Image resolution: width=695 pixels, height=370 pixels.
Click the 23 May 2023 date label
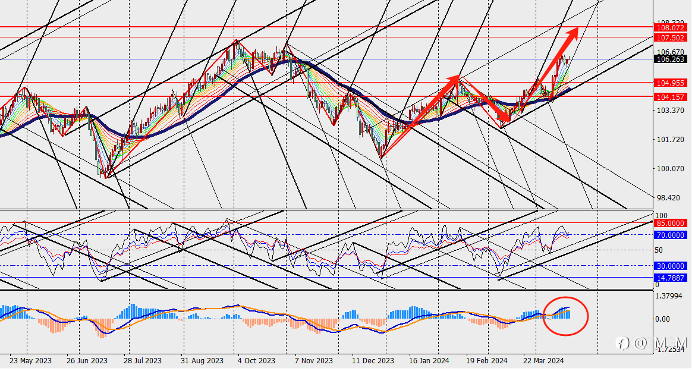point(30,361)
